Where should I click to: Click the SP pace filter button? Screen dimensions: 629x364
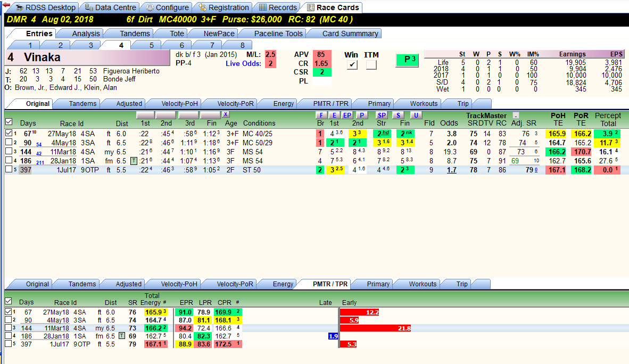(x=382, y=115)
